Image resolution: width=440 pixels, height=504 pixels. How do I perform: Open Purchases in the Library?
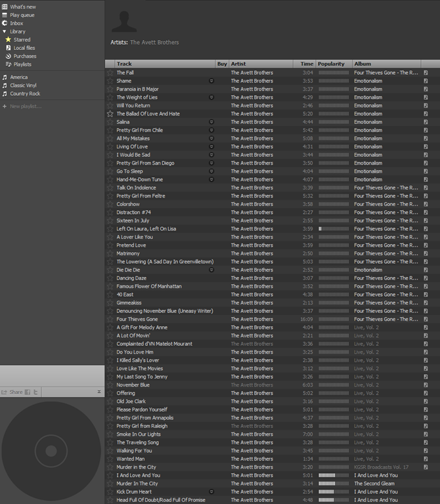click(25, 56)
